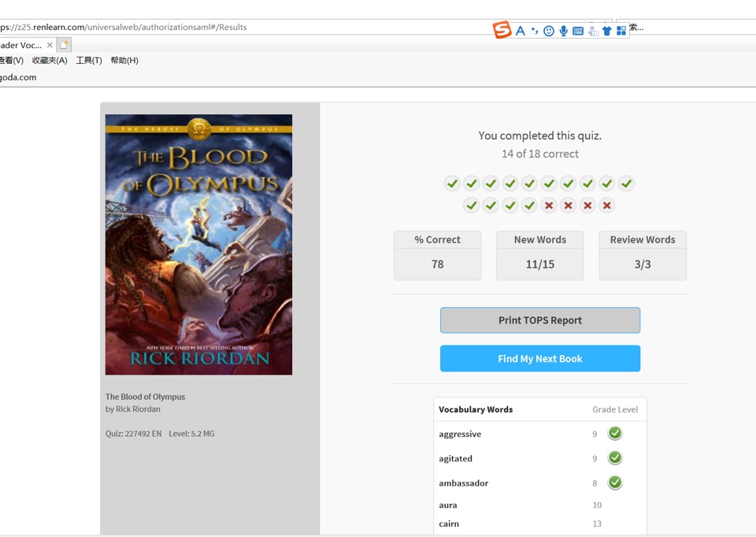Screen dimensions: 756x537
Task: Open Sogou skin shirt icon
Action: point(607,31)
